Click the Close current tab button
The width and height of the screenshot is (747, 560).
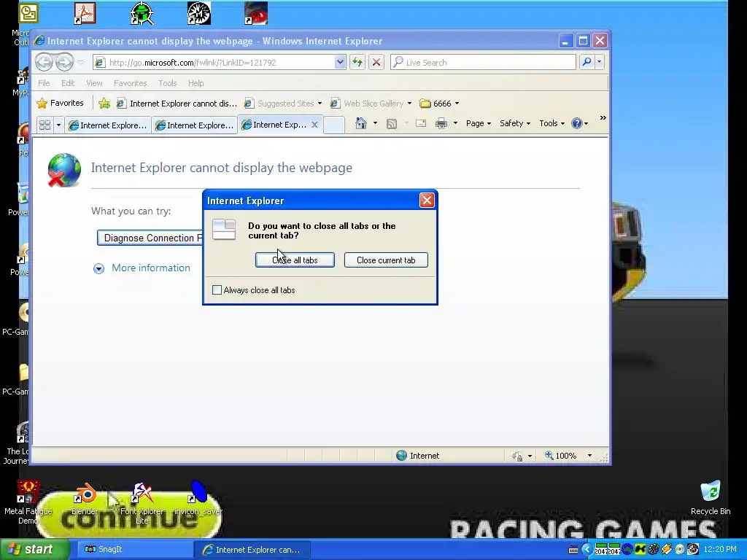pyautogui.click(x=386, y=260)
